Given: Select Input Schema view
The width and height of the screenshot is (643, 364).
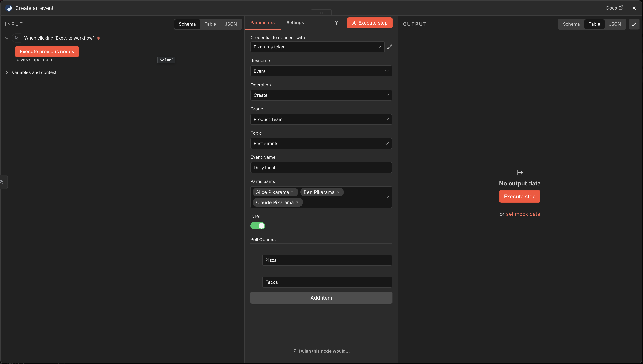Looking at the screenshot, I should click(x=187, y=24).
